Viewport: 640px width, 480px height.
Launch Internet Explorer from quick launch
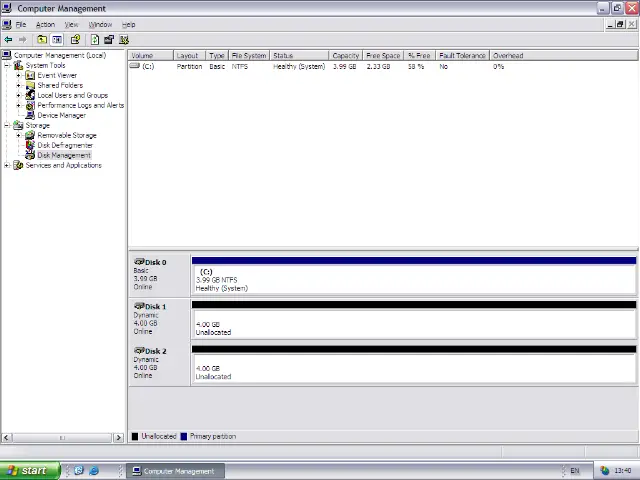[x=94, y=471]
